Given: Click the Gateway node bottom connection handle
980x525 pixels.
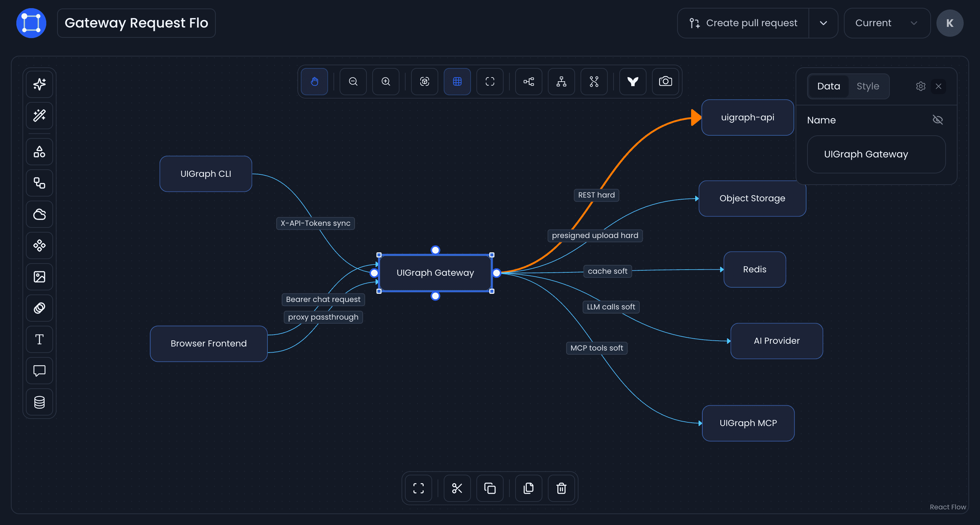Looking at the screenshot, I should click(x=435, y=296).
